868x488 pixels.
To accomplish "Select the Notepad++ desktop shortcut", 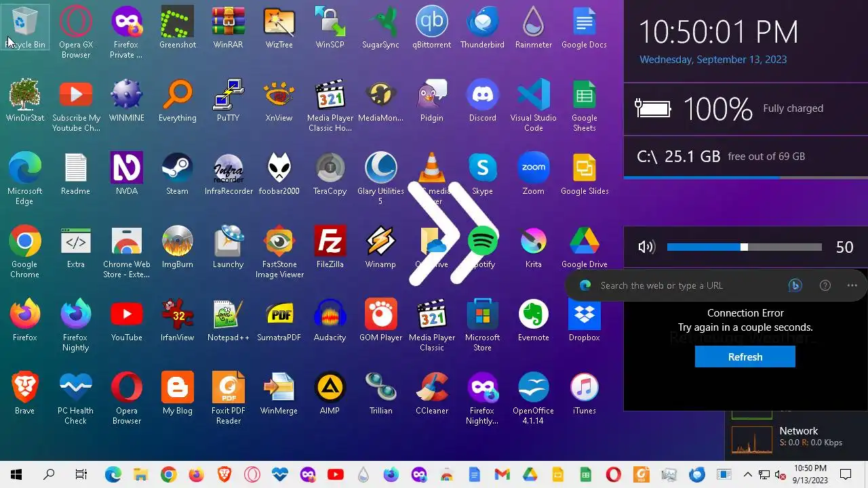I will click(x=229, y=320).
